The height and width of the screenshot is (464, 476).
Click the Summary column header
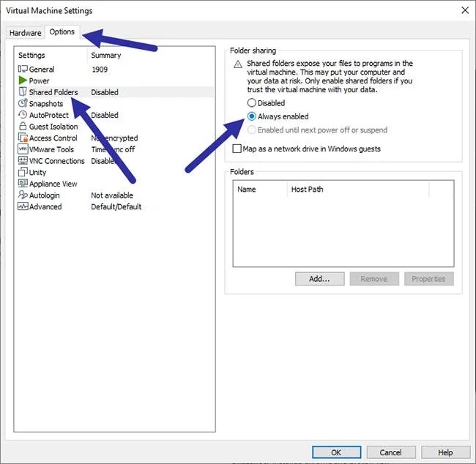tap(106, 55)
